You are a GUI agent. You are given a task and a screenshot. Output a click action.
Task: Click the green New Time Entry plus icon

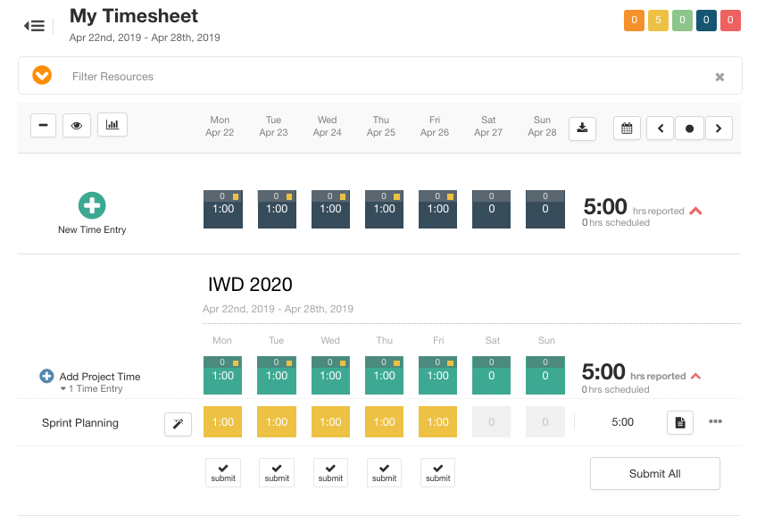click(92, 206)
